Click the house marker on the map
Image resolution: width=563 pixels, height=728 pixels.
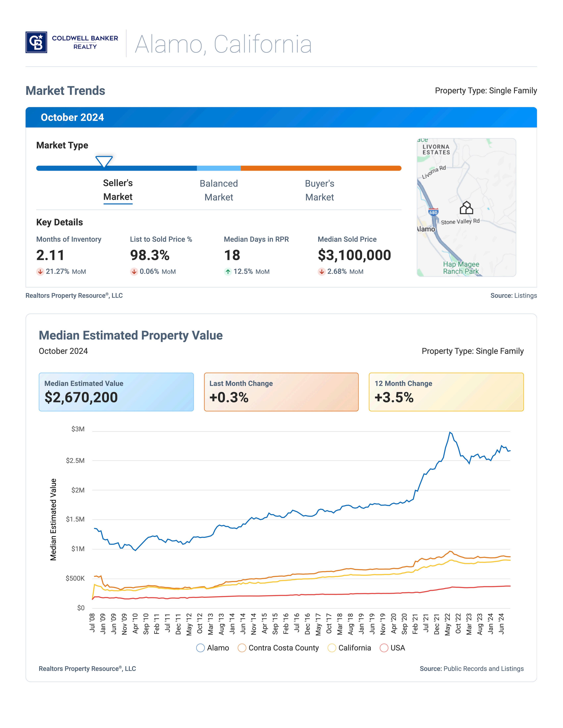[x=466, y=208]
